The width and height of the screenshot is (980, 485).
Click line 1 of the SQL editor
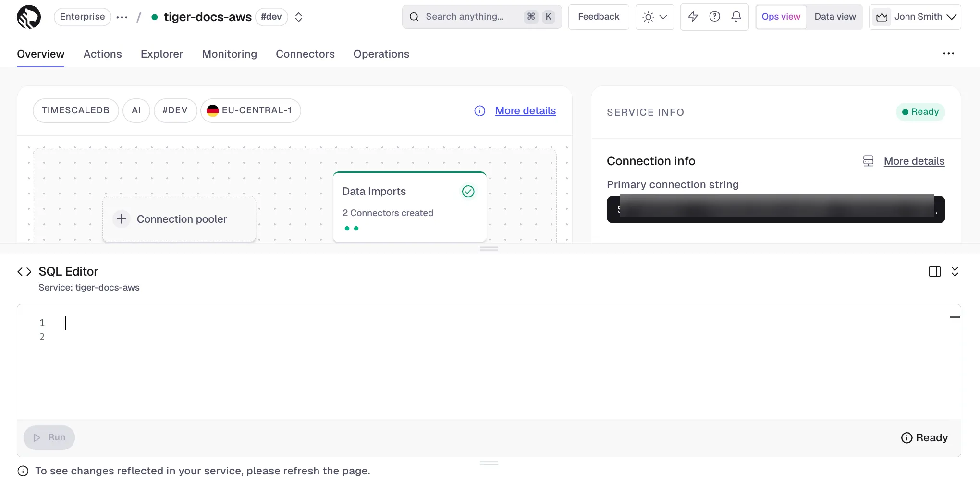coord(504,323)
